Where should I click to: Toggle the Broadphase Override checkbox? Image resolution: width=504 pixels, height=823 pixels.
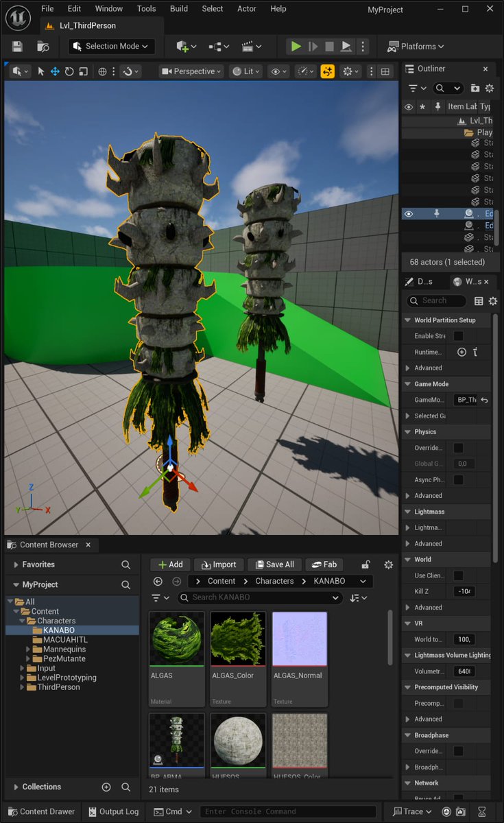459,751
